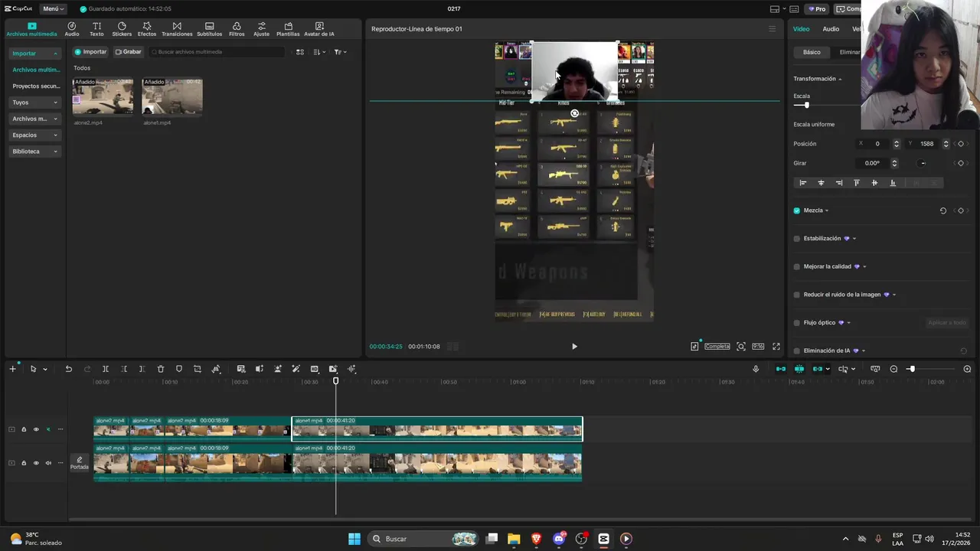Open the Brave browser in the taskbar
The height and width of the screenshot is (551, 980).
[x=536, y=539]
